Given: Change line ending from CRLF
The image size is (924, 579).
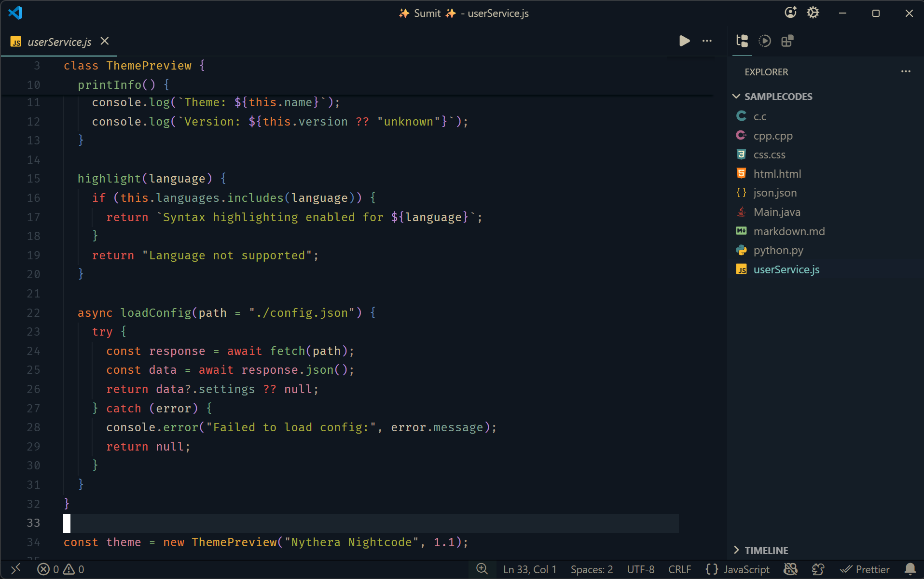Looking at the screenshot, I should [x=679, y=569].
